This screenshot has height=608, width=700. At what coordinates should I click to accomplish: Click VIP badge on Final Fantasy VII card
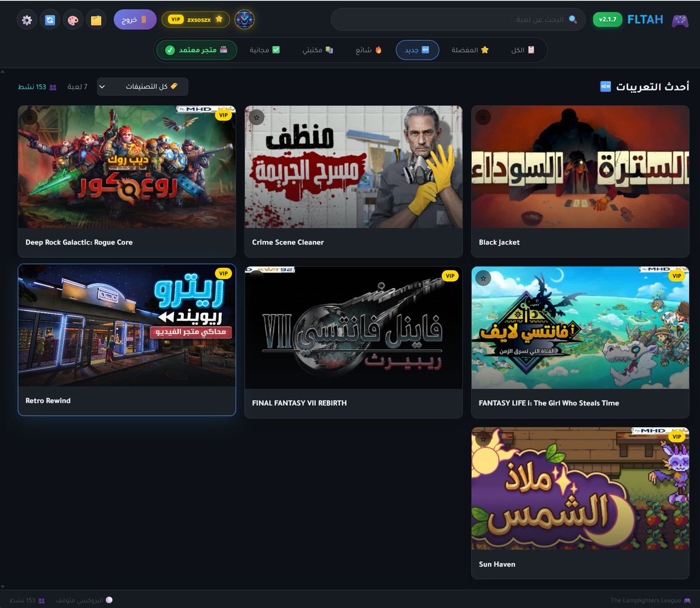pyautogui.click(x=450, y=275)
